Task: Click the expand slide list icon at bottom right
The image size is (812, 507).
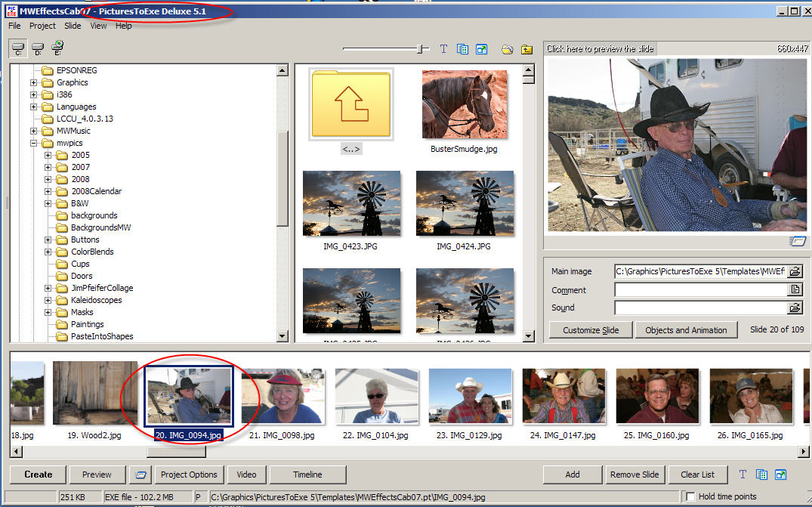Action: (780, 475)
